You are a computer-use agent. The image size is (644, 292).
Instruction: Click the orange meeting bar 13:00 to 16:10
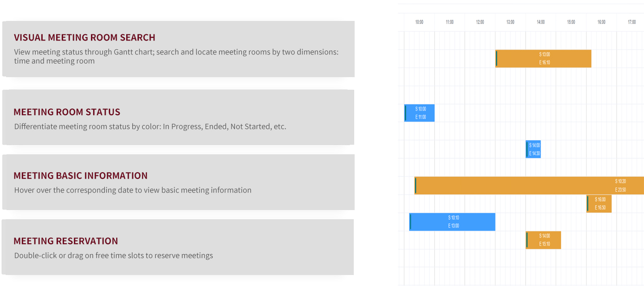[x=543, y=58]
